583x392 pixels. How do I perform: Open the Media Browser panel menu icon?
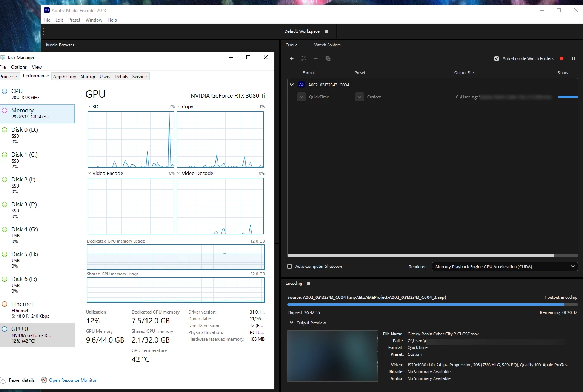pos(80,45)
